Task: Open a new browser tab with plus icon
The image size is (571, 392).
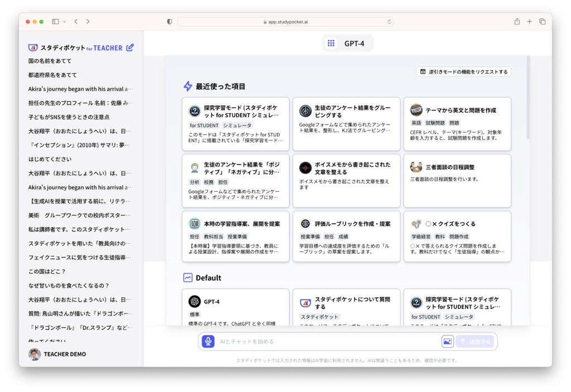Action: point(530,22)
